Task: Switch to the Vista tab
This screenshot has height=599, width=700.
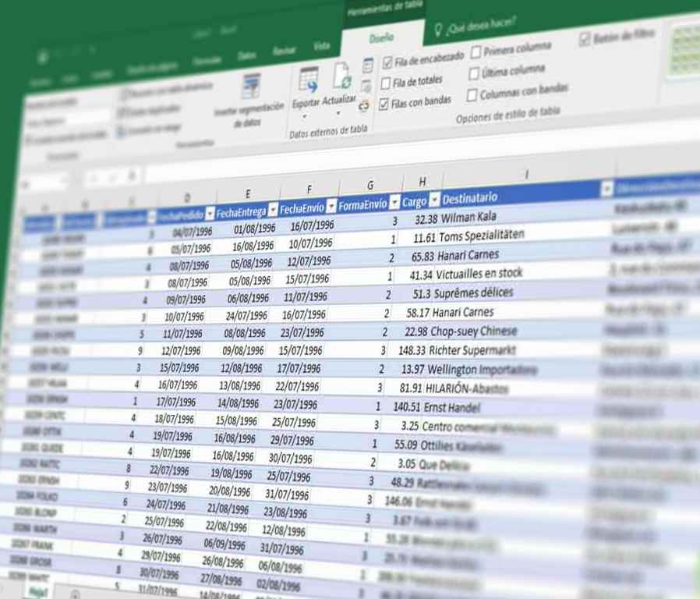Action: point(321,47)
